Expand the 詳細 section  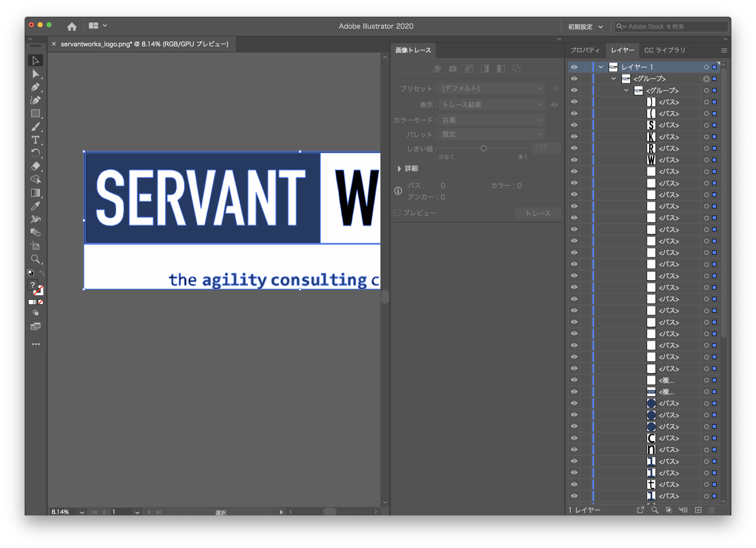[399, 169]
